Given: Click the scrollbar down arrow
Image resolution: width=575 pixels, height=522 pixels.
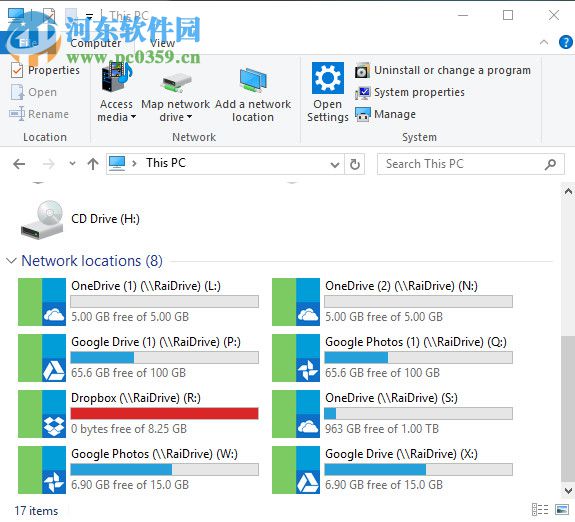Looking at the screenshot, I should 568,490.
